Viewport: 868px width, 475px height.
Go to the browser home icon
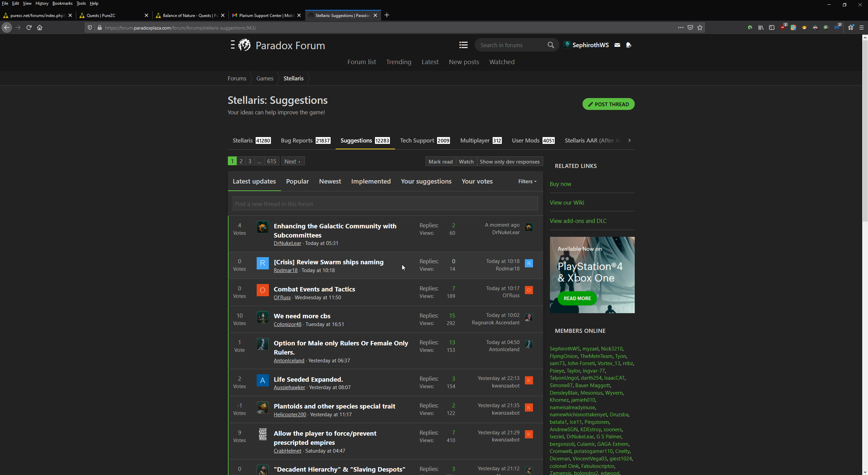click(40, 28)
